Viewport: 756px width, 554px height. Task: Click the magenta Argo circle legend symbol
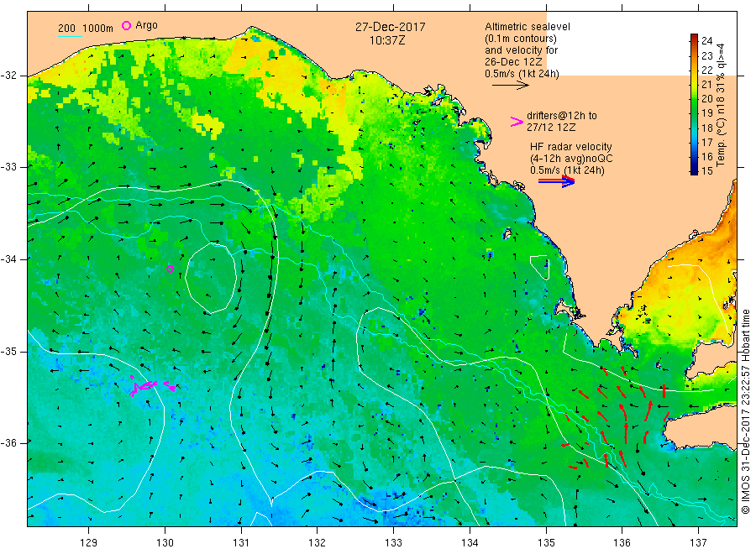[x=126, y=25]
